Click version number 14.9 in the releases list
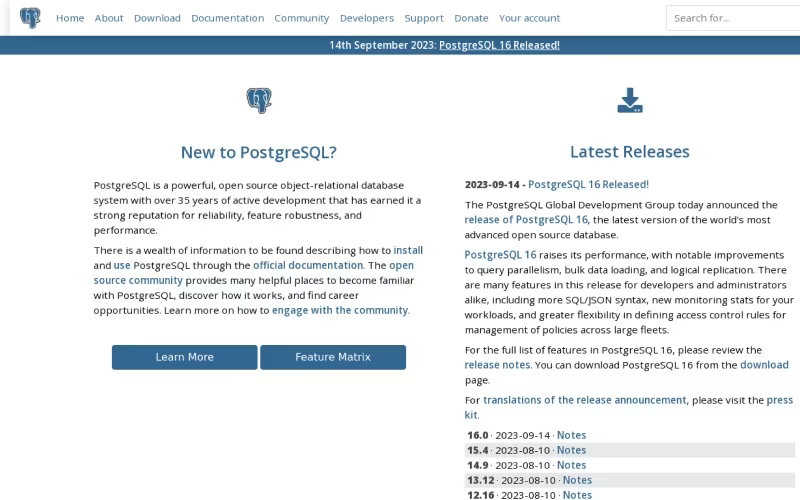Image resolution: width=800 pixels, height=500 pixels. [478, 465]
